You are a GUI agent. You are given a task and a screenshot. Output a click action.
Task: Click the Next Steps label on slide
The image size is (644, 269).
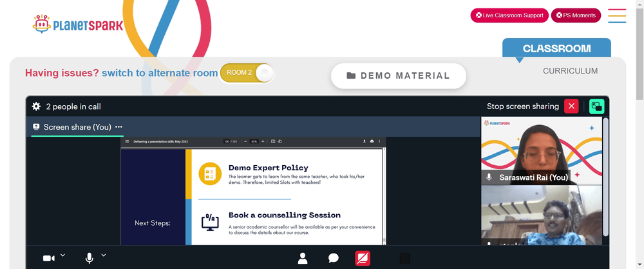(153, 223)
